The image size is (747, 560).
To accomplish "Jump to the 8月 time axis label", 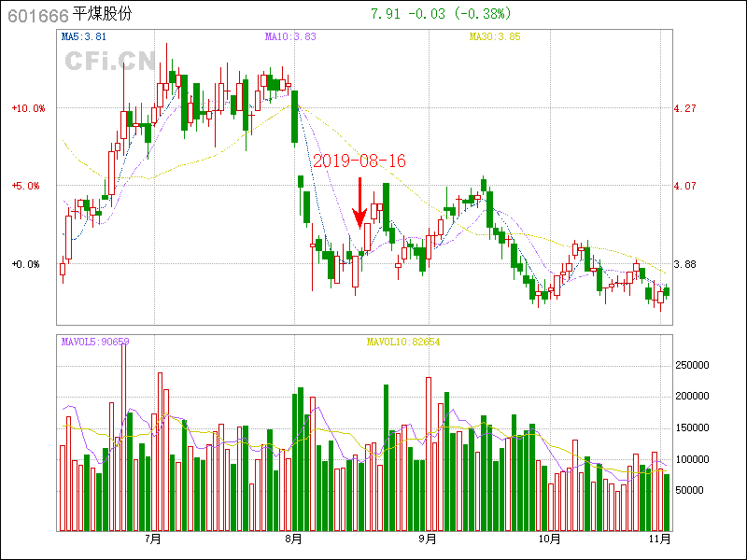I will [293, 539].
